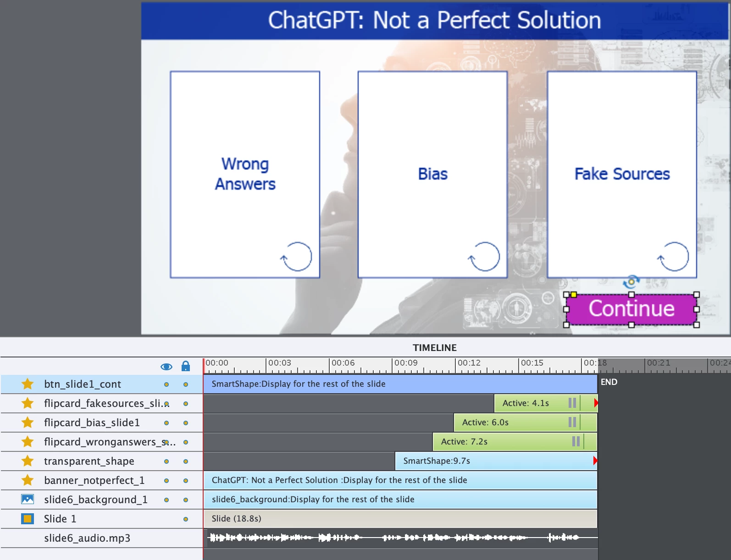The width and height of the screenshot is (731, 560).
Task: Click the END marker label
Action: (x=609, y=382)
